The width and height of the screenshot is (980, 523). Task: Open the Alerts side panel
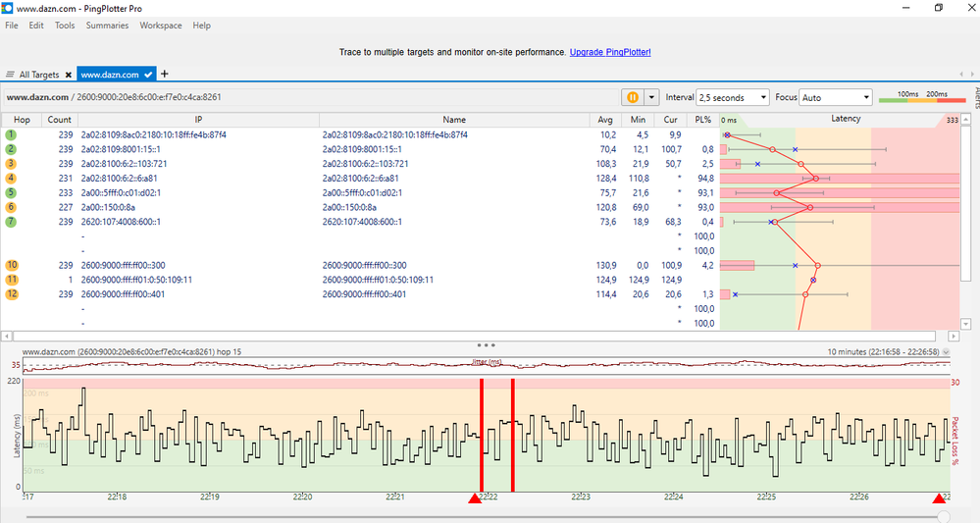976,98
